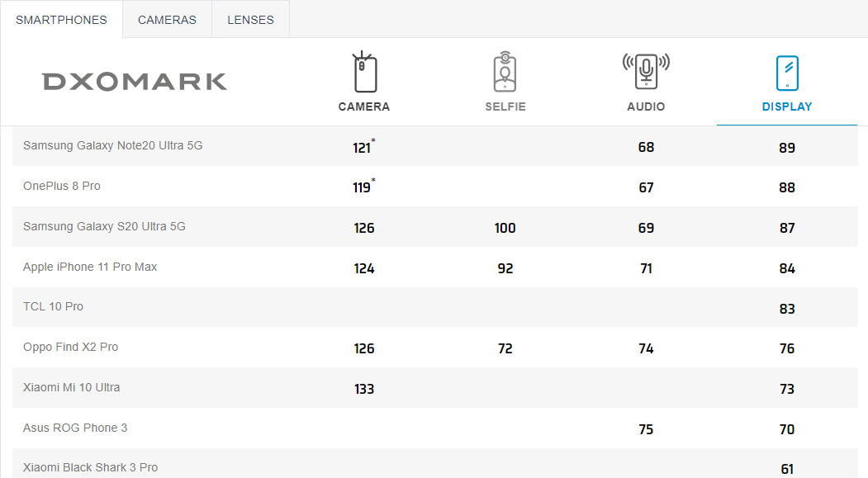
Task: Open the Lenses tab
Action: (251, 20)
